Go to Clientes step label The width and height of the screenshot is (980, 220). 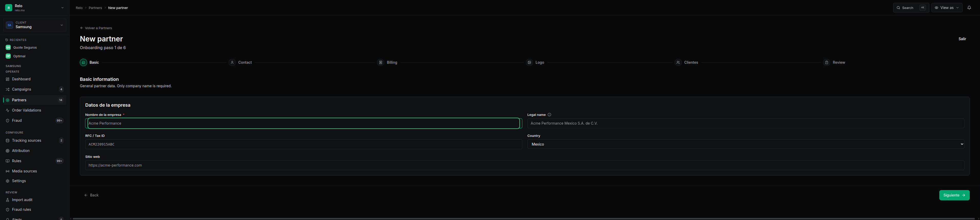[691, 62]
